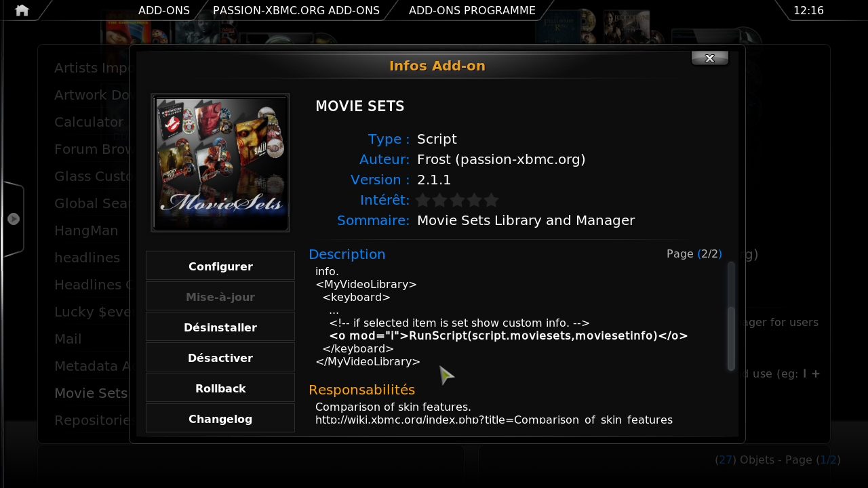The image size is (868, 488).
Task: Open the Changelog
Action: pos(220,418)
